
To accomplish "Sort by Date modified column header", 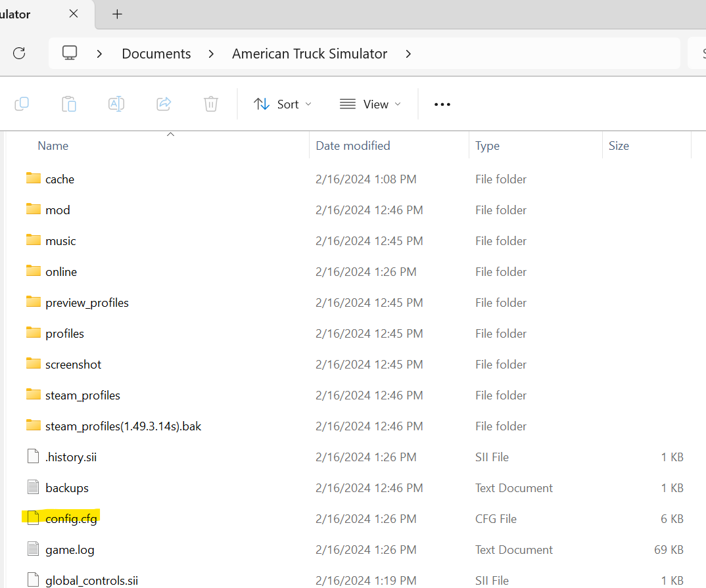I will click(353, 146).
